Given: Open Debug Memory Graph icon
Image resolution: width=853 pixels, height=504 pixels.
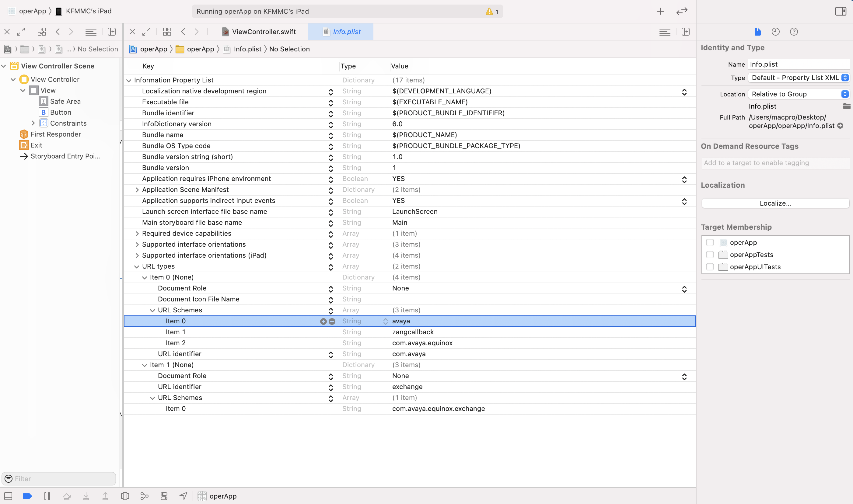Looking at the screenshot, I should (144, 496).
